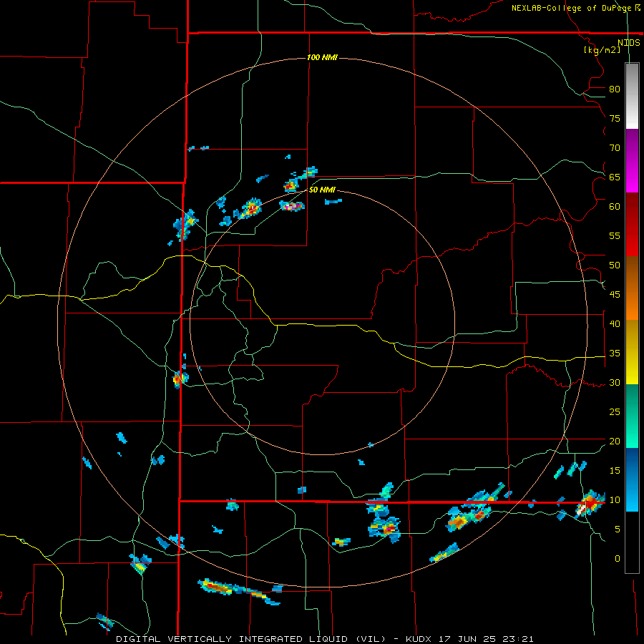
Task: Click the scale value 35
Action: (615, 353)
